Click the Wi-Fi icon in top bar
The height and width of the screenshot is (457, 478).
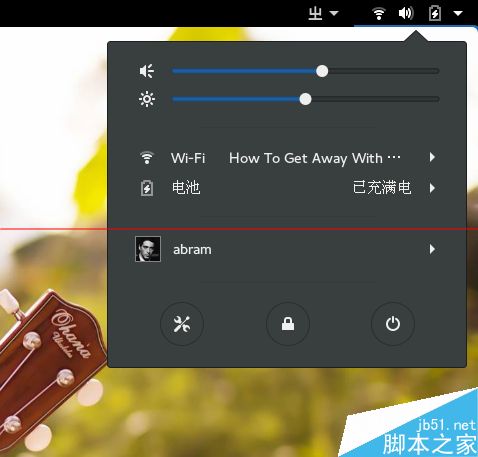379,13
